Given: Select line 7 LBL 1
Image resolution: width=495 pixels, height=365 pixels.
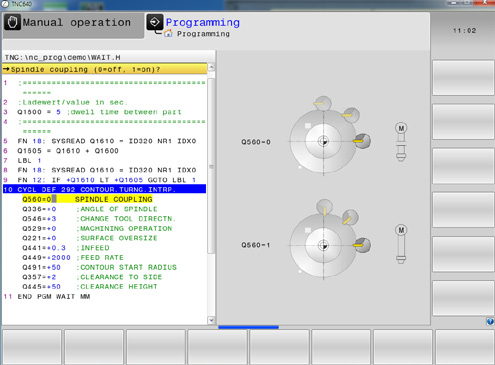Looking at the screenshot, I should (x=22, y=160).
